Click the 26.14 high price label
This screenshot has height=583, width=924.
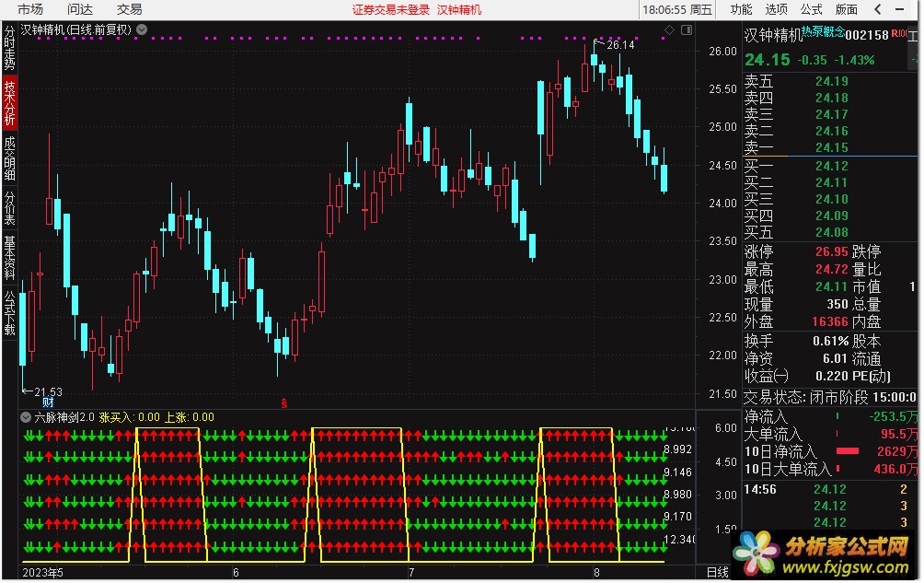620,45
